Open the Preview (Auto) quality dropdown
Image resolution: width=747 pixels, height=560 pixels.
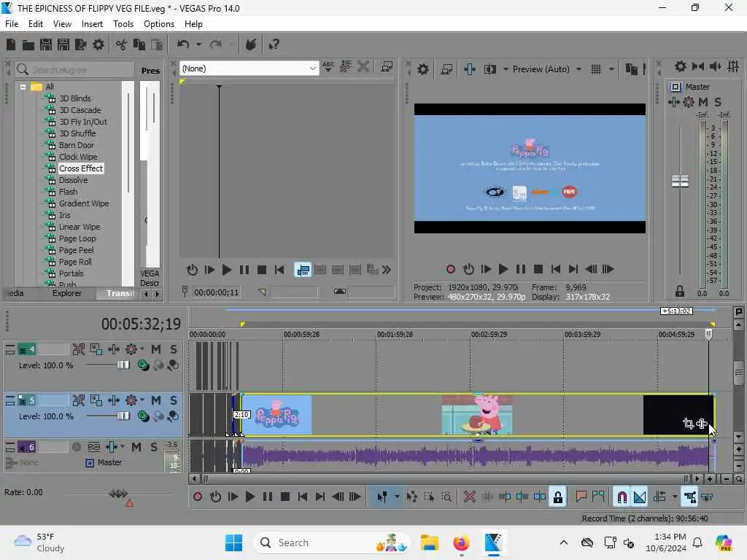click(x=547, y=69)
